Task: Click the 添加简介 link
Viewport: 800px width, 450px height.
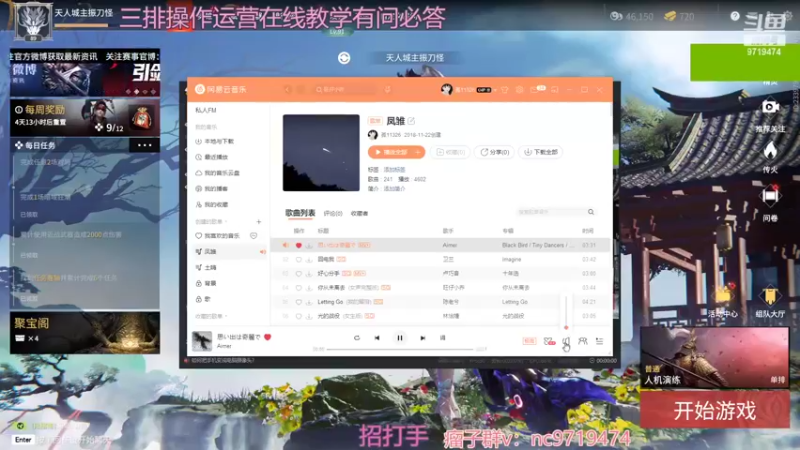Action: pyautogui.click(x=394, y=189)
